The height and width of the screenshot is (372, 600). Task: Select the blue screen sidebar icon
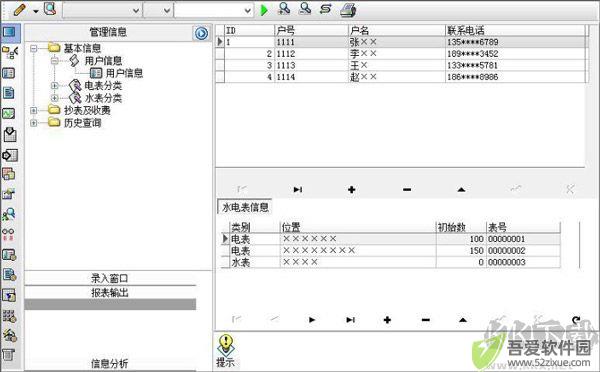pyautogui.click(x=10, y=32)
